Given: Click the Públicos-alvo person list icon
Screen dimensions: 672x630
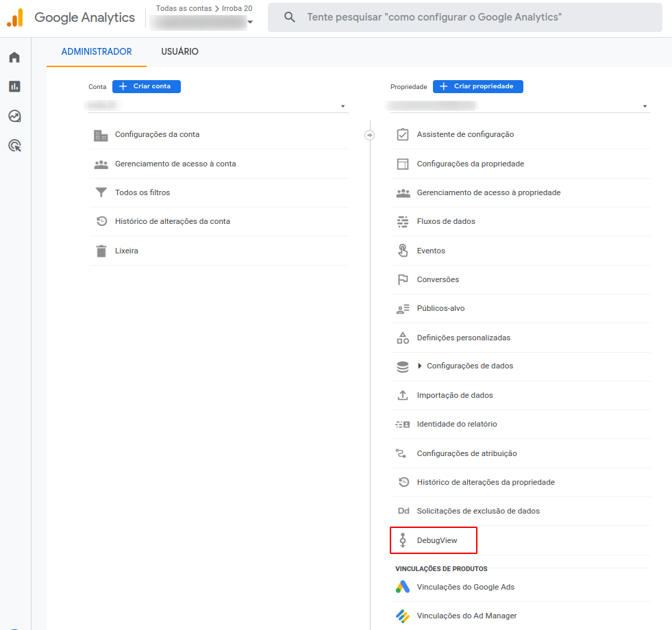Looking at the screenshot, I should tap(403, 309).
